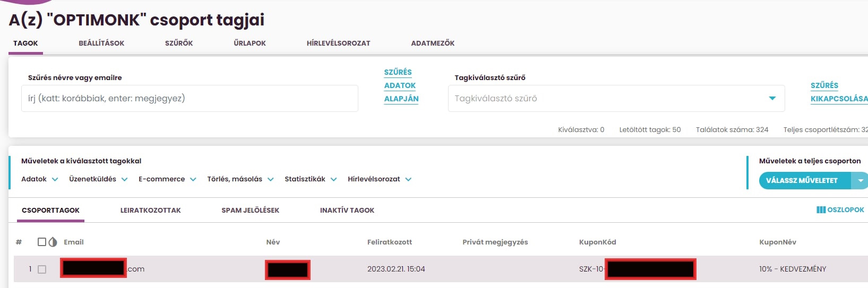Select the Hírlevélsorozat top tab
The image size is (868, 288).
(x=338, y=43)
